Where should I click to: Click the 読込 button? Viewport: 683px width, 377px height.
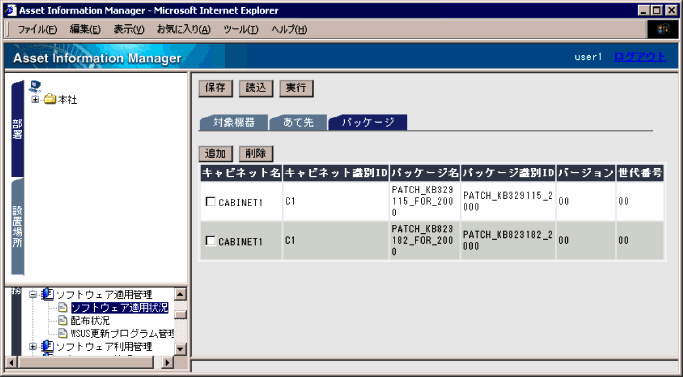(x=256, y=88)
